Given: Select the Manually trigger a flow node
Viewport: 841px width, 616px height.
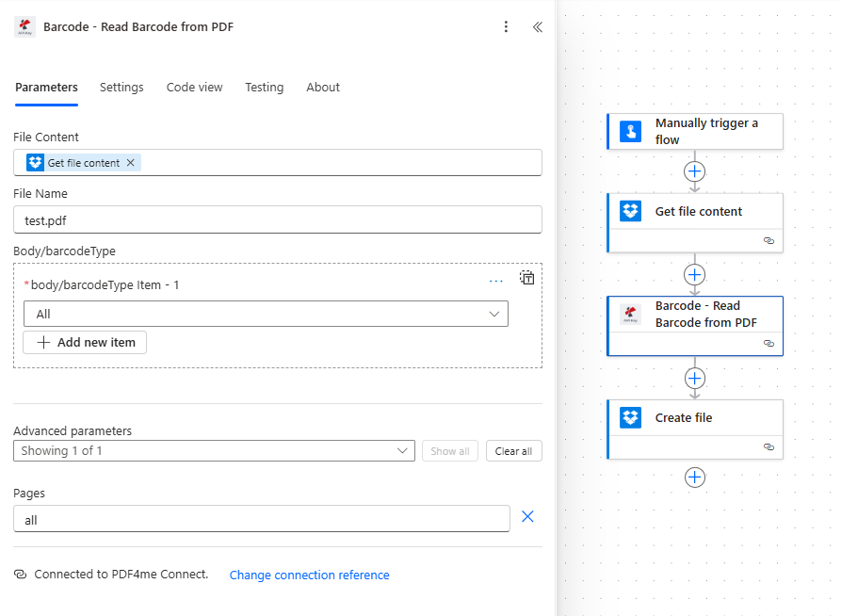Looking at the screenshot, I should (705, 131).
